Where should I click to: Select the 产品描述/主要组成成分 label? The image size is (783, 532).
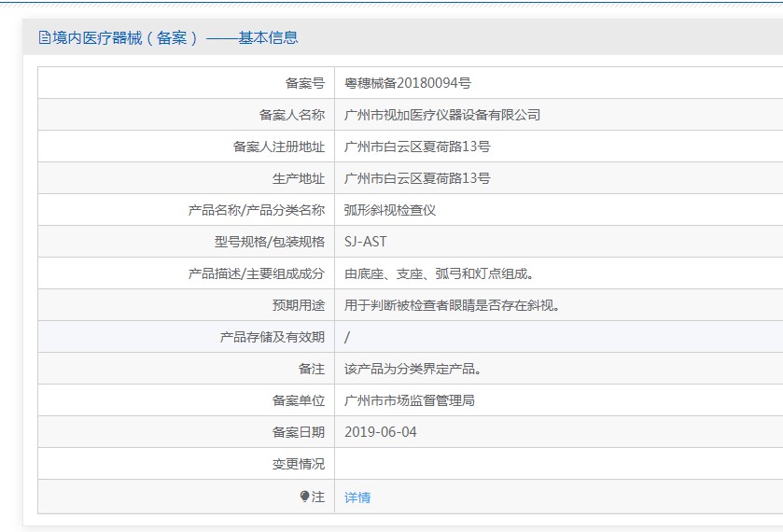coord(257,273)
